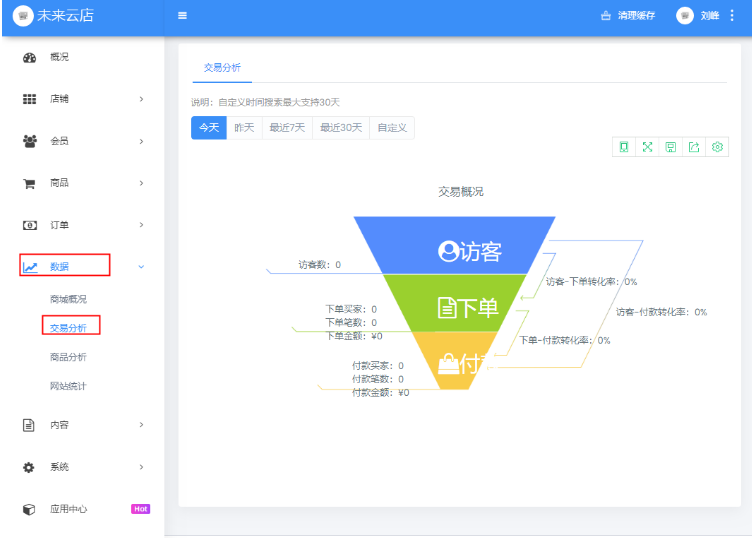Click the 付款金额: ¥0 label
This screenshot has width=752, height=538.
click(x=381, y=393)
